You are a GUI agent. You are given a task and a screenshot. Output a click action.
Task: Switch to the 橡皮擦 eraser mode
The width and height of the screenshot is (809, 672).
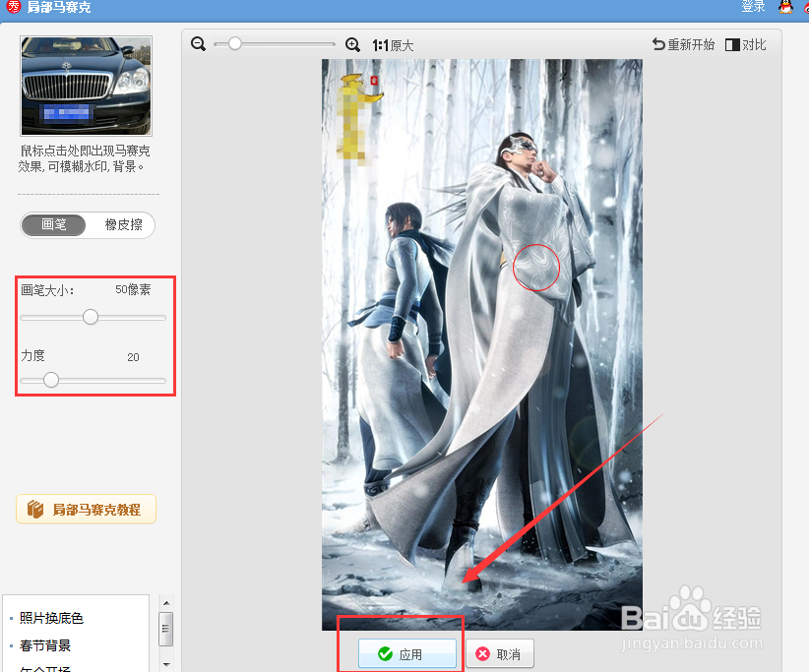pyautogui.click(x=122, y=224)
